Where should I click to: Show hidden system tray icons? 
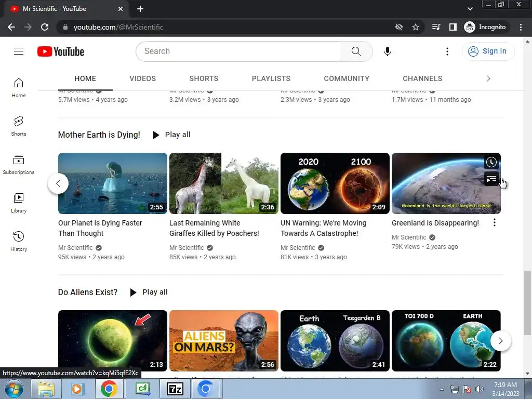click(x=442, y=389)
